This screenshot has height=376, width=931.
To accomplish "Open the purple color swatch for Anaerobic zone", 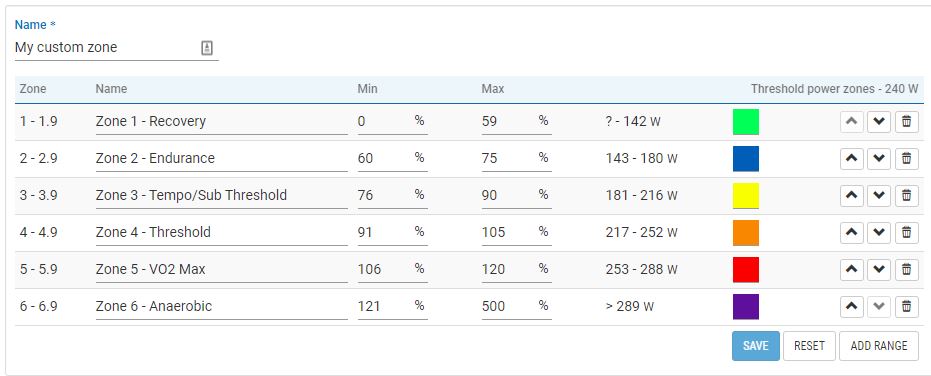I will click(746, 307).
